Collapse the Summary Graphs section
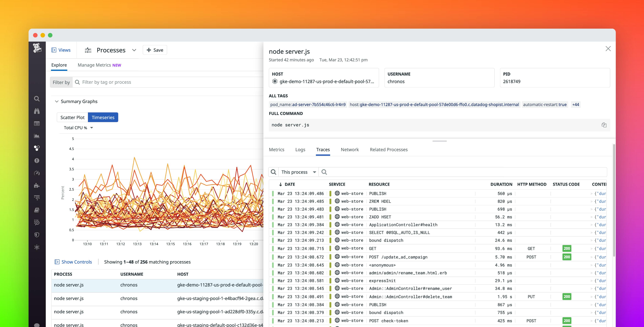The height and width of the screenshot is (327, 644). point(57,101)
